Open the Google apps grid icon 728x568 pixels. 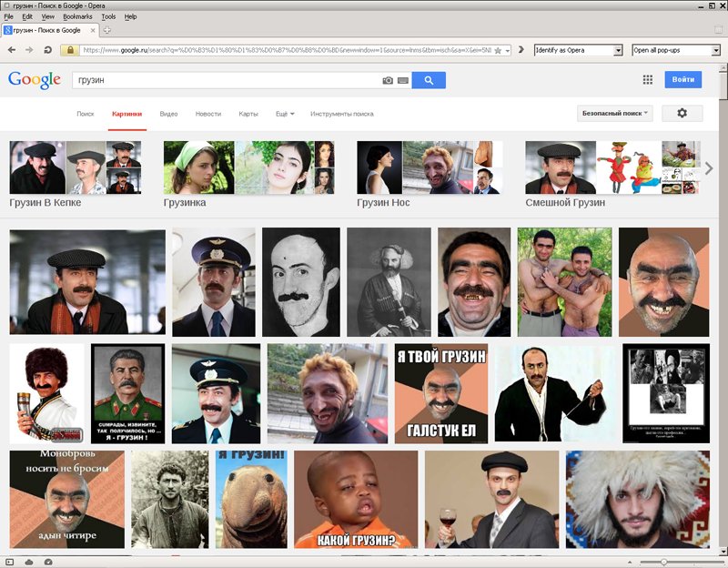[x=648, y=80]
